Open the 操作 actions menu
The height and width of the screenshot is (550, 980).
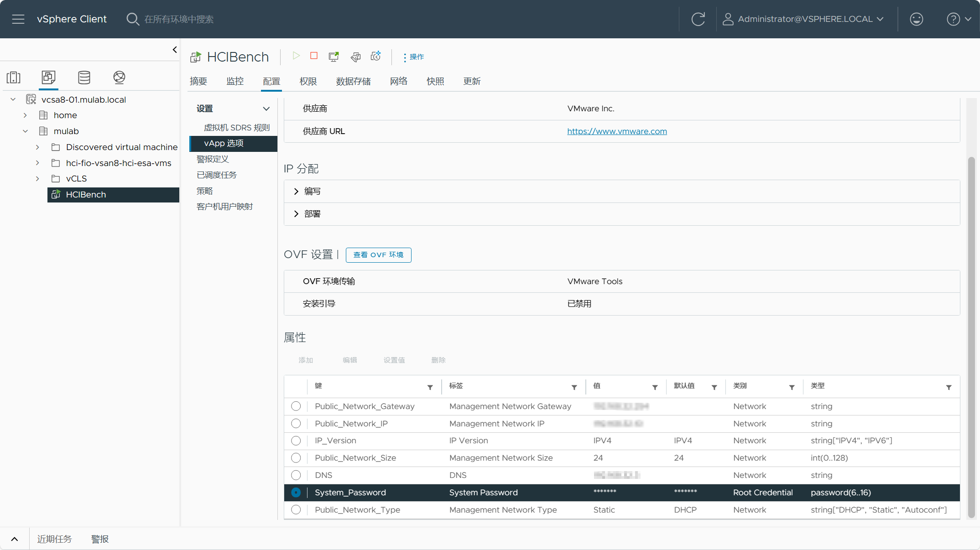413,57
